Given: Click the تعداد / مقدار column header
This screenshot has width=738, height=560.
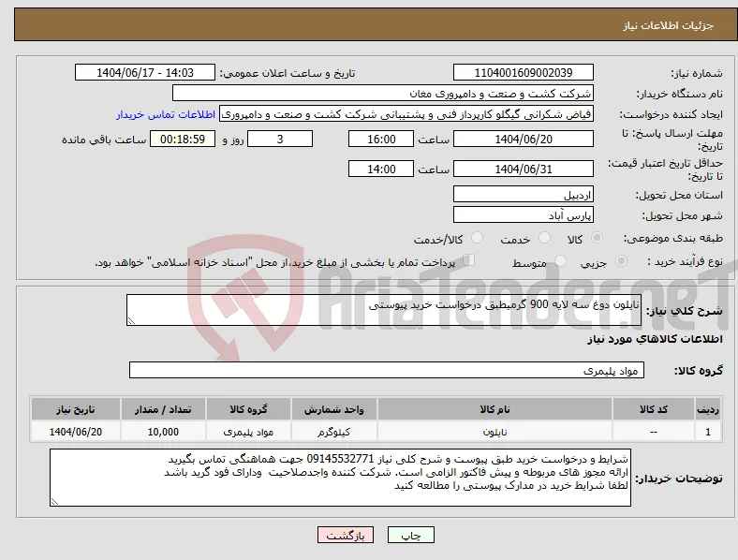Looking at the screenshot, I should coord(163,409).
